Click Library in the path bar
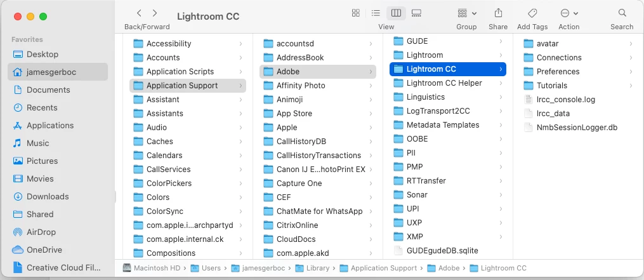644x280 pixels. pos(313,268)
